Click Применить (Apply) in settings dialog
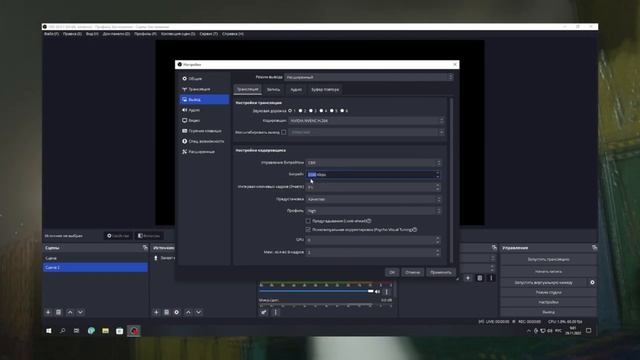This screenshot has width=640, height=360. click(x=441, y=272)
